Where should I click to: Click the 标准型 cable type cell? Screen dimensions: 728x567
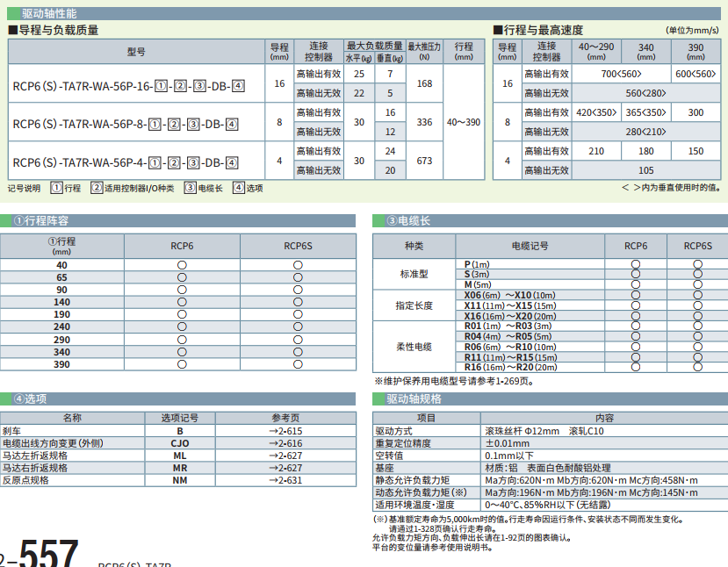pyautogui.click(x=414, y=274)
